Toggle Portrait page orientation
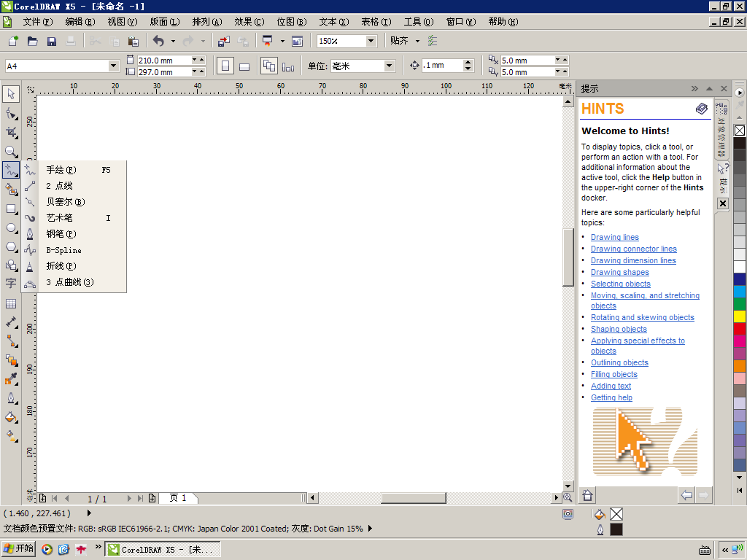This screenshot has height=560, width=747. 225,66
